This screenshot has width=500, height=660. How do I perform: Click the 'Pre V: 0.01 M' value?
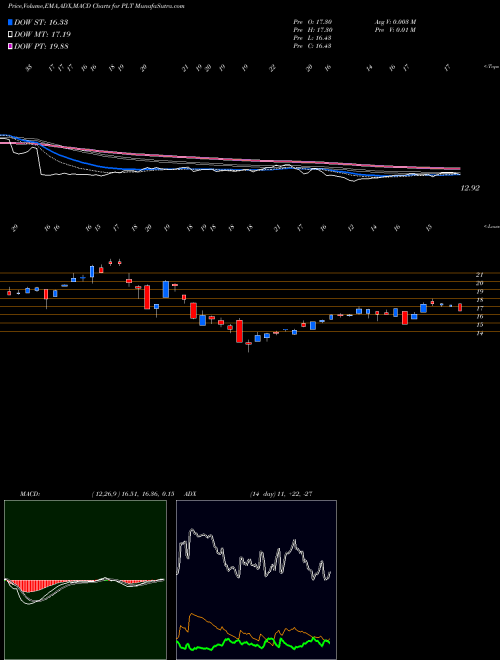pyautogui.click(x=395, y=30)
